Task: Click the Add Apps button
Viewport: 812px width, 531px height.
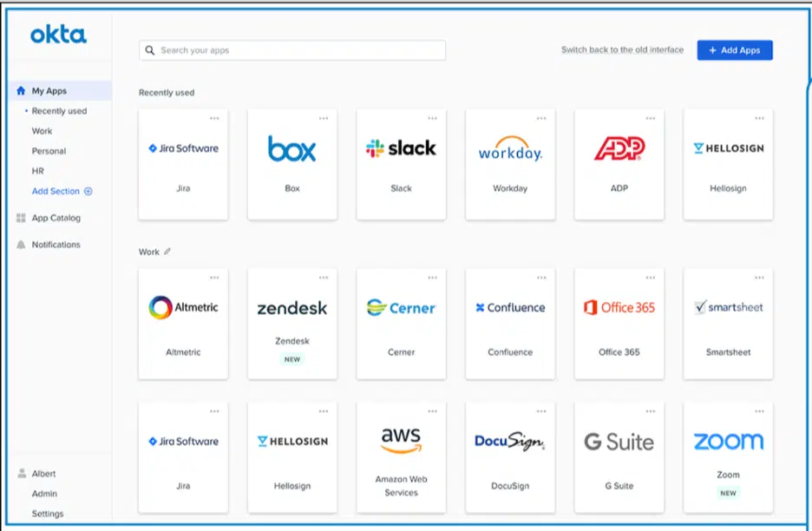Action: coord(735,50)
